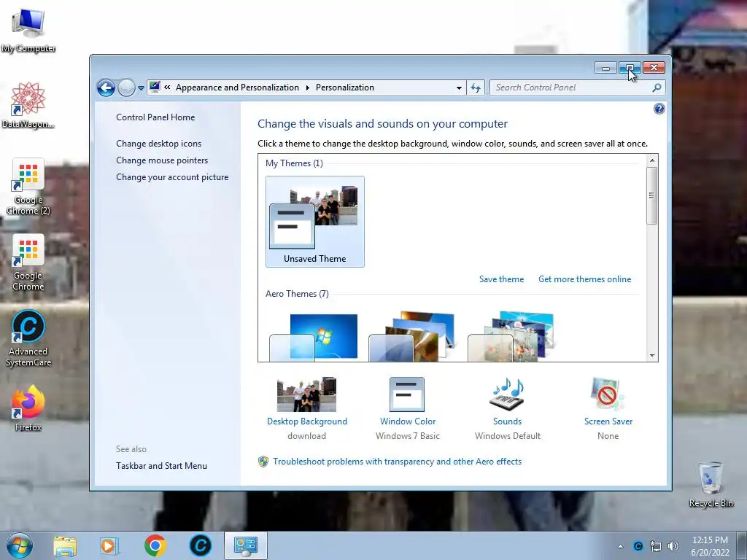The height and width of the screenshot is (560, 747).
Task: Select the Google Chrome (2) desktop shortcut
Action: pos(28,186)
